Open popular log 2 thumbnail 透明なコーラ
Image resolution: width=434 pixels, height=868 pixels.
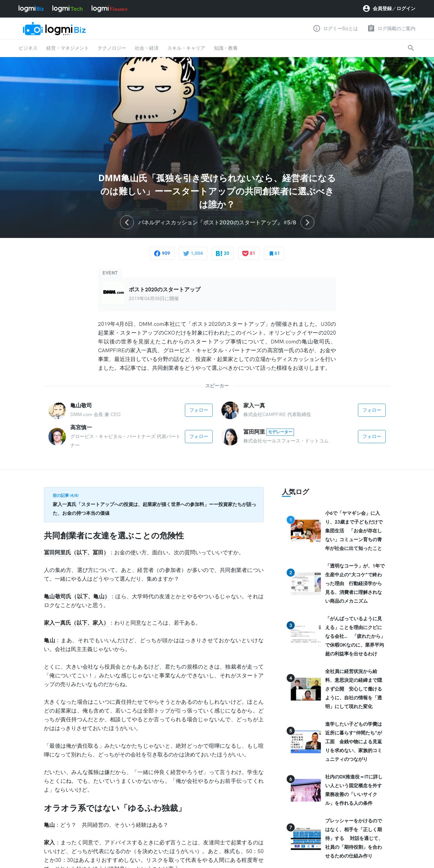coord(306,583)
